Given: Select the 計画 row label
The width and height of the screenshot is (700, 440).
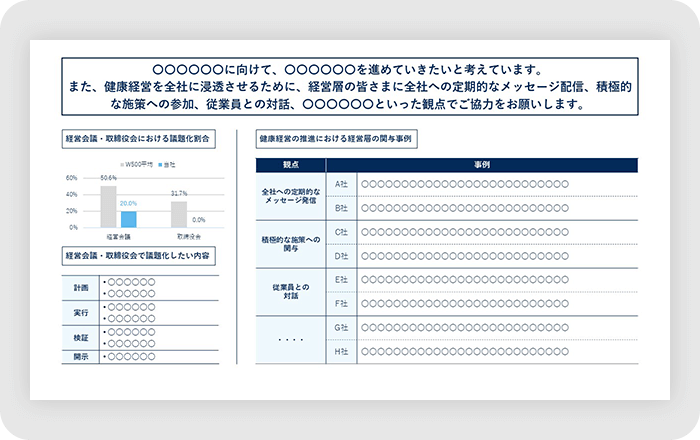Looking at the screenshot, I should (x=81, y=288).
